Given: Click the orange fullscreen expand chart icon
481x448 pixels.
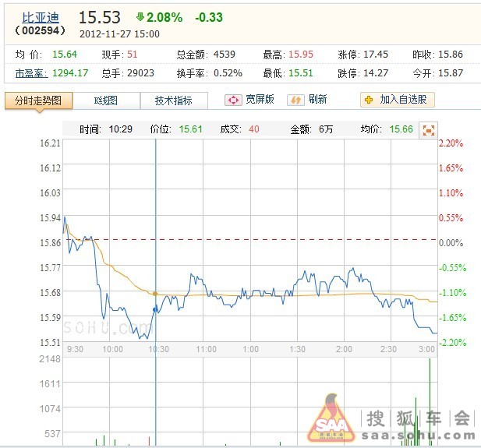Looking at the screenshot, I should tap(427, 129).
